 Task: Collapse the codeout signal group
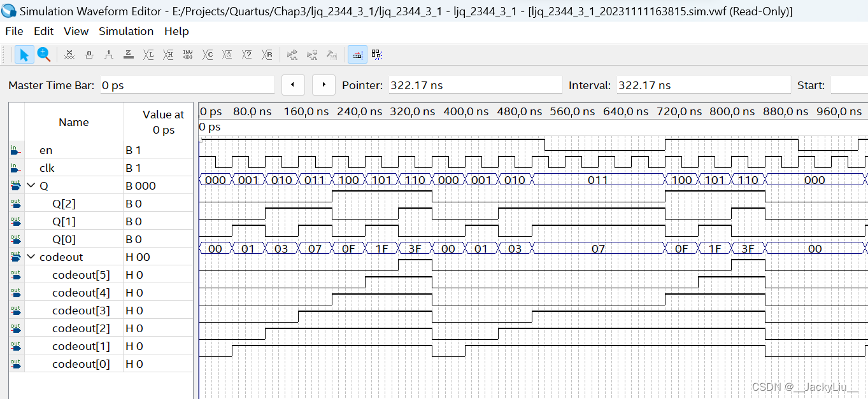(x=30, y=256)
